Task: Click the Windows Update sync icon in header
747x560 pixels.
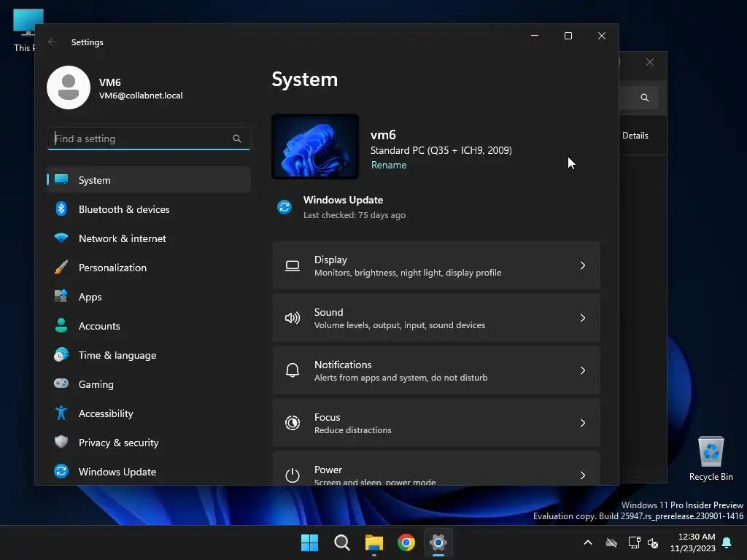Action: pos(285,207)
